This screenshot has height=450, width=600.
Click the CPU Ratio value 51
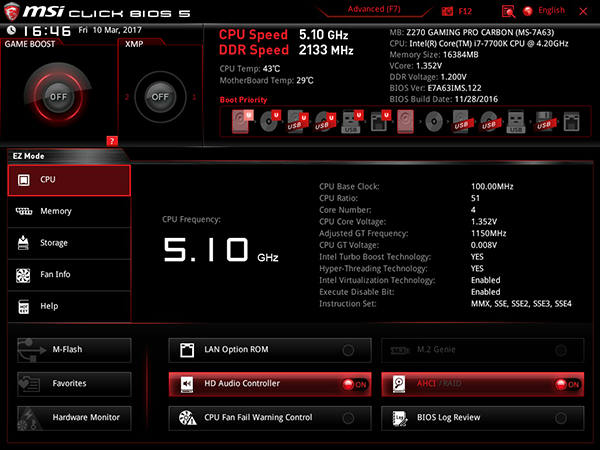point(475,198)
